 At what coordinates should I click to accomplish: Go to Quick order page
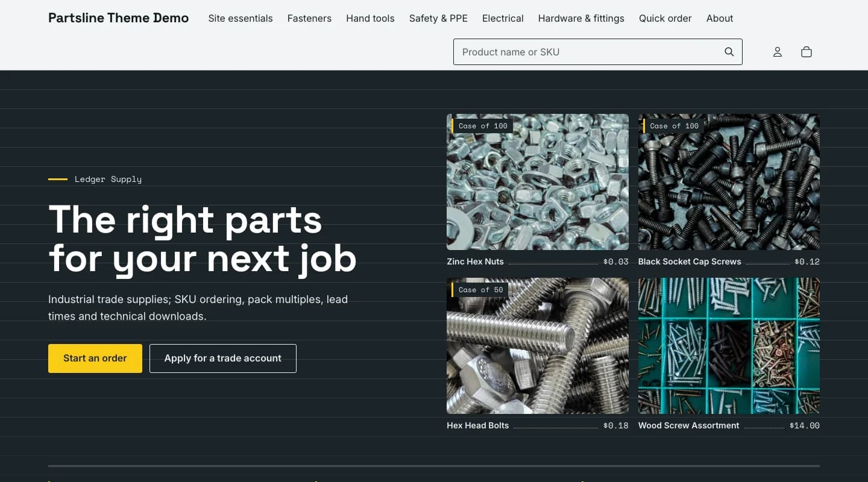pos(665,18)
